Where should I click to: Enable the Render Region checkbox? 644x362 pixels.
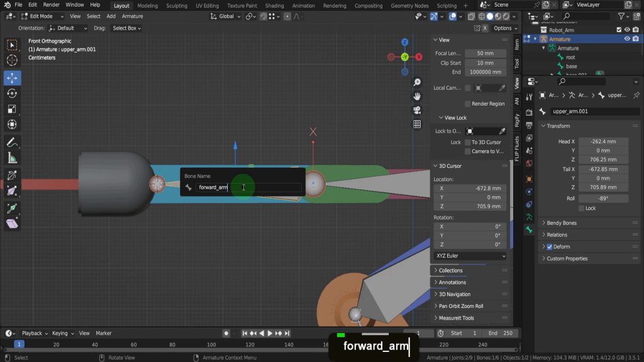(468, 104)
